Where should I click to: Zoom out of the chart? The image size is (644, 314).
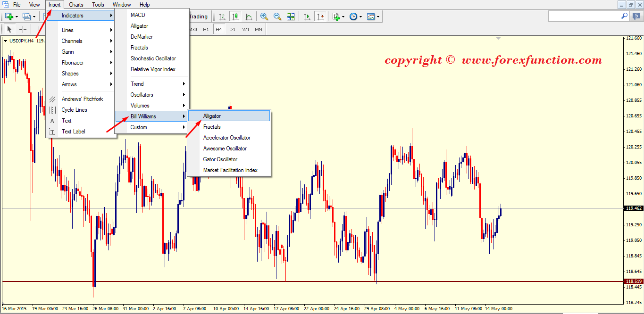(x=277, y=17)
